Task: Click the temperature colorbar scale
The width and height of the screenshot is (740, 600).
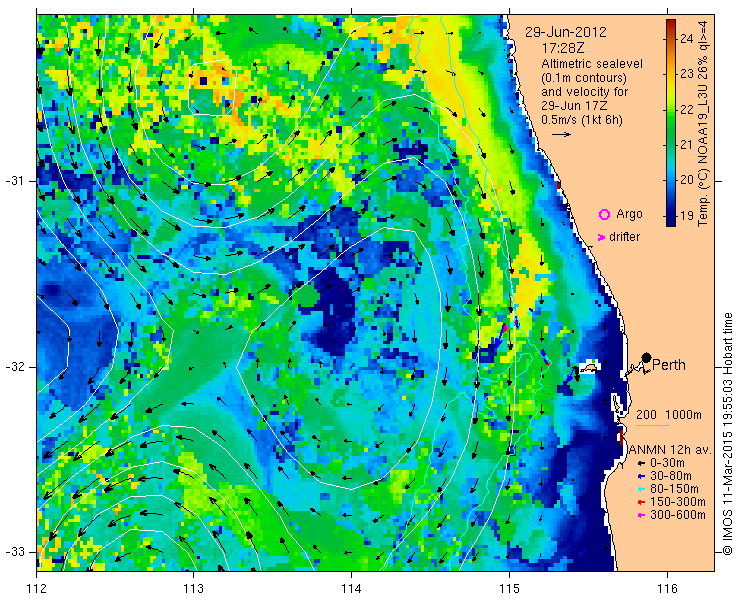Action: [x=671, y=123]
